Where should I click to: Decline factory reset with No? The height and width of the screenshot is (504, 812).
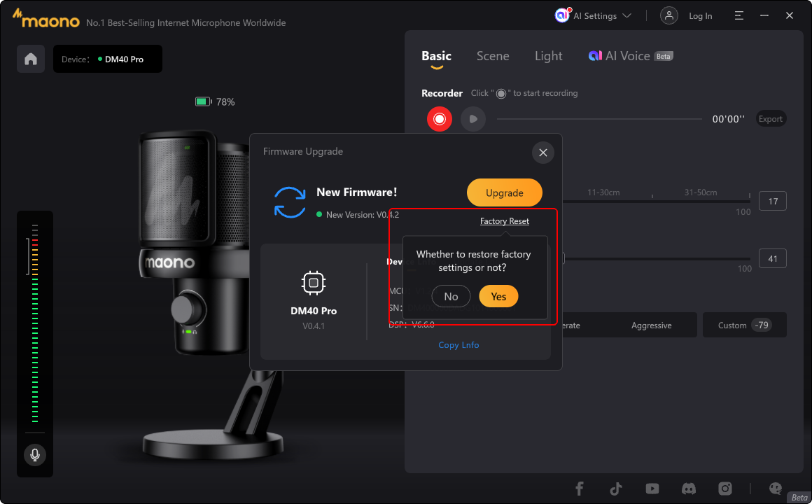tap(451, 296)
